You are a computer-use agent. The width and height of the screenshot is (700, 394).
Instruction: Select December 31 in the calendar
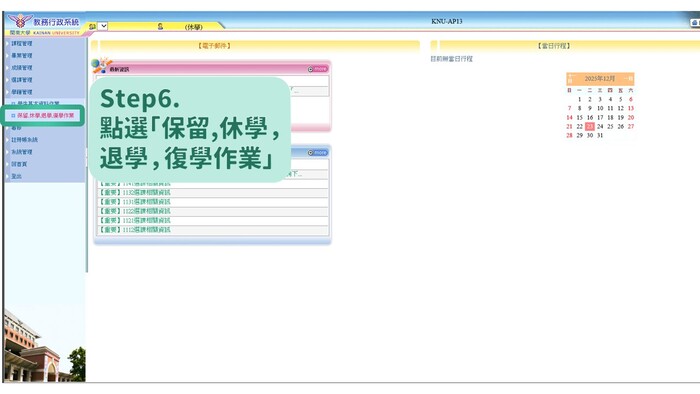click(600, 136)
